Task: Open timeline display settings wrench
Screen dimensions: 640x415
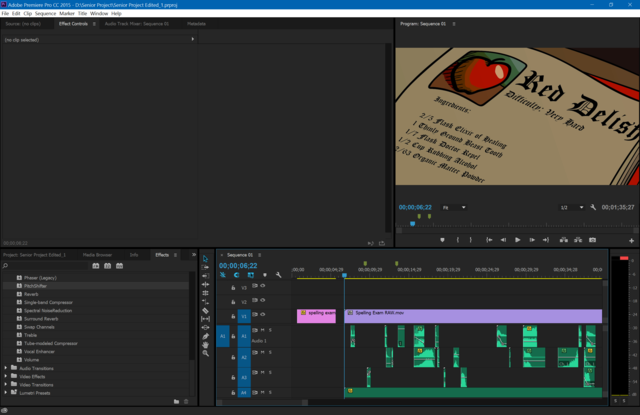Action: (278, 275)
